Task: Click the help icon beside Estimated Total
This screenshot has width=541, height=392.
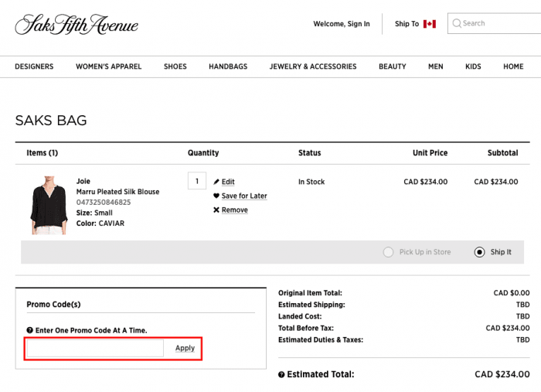Action: click(x=281, y=375)
